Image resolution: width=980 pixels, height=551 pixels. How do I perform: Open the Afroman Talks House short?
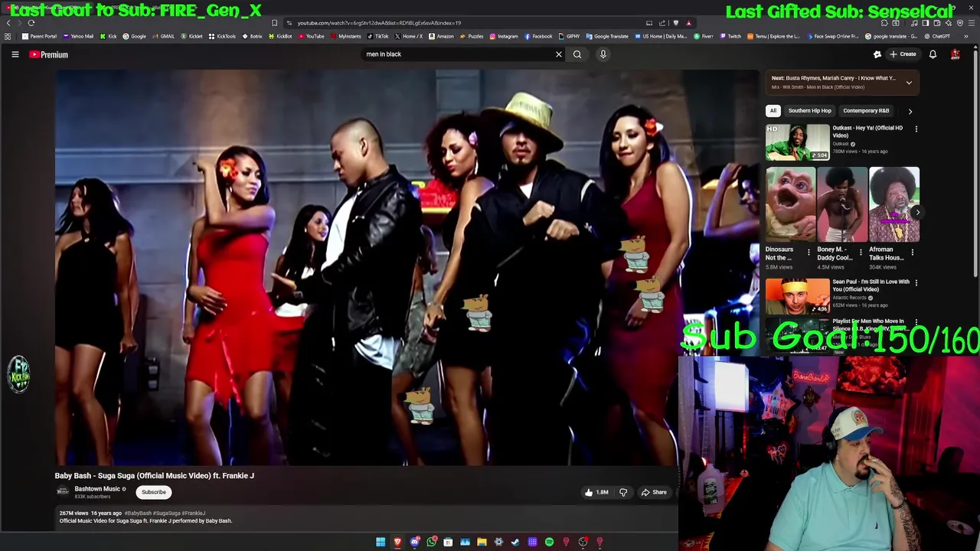tap(894, 205)
